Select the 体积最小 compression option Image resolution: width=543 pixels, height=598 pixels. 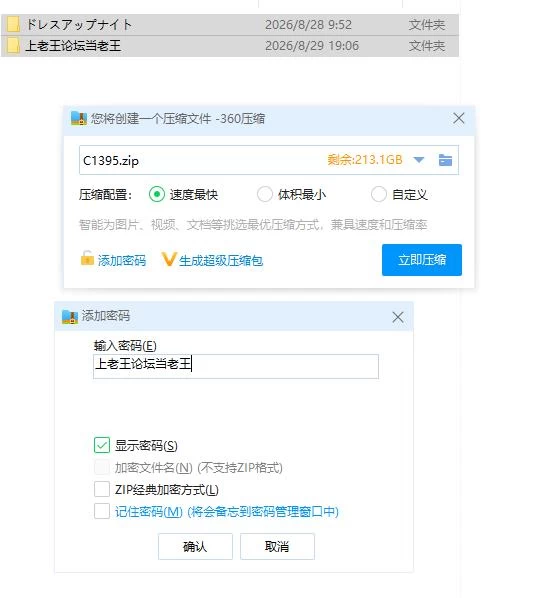pyautogui.click(x=265, y=195)
